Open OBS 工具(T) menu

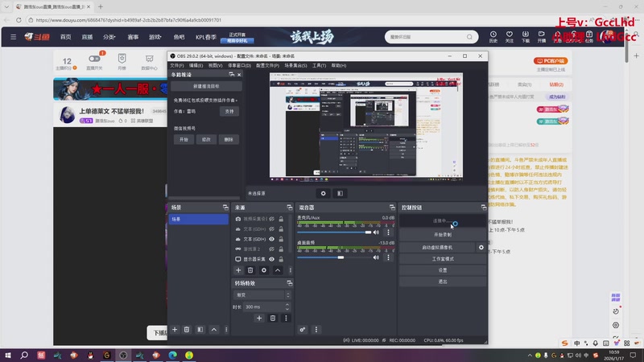[319, 66]
